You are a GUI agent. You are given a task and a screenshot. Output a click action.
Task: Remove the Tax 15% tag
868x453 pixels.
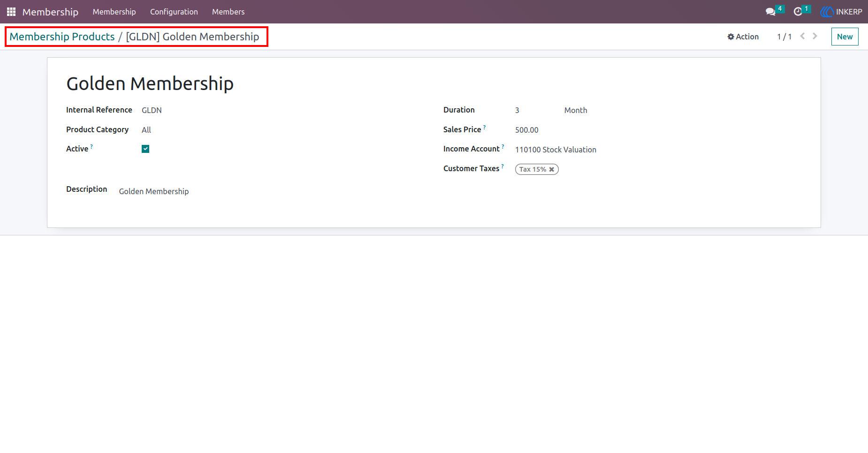coord(552,169)
